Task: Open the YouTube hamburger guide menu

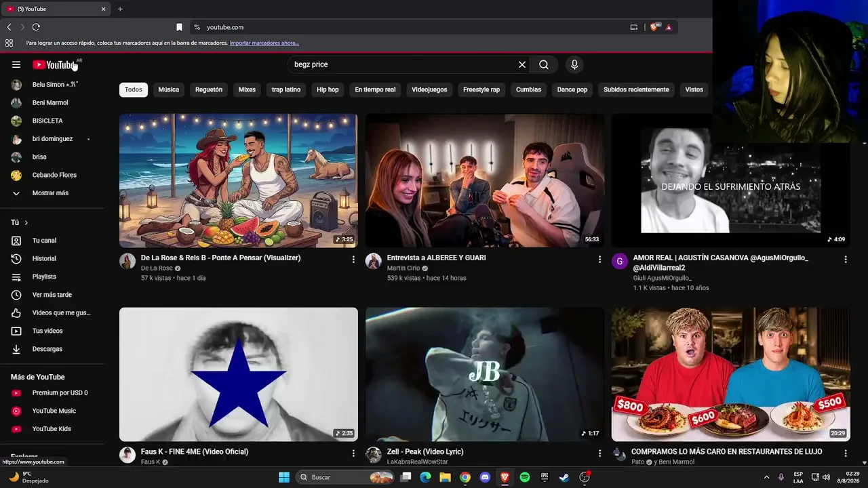Action: tap(16, 64)
